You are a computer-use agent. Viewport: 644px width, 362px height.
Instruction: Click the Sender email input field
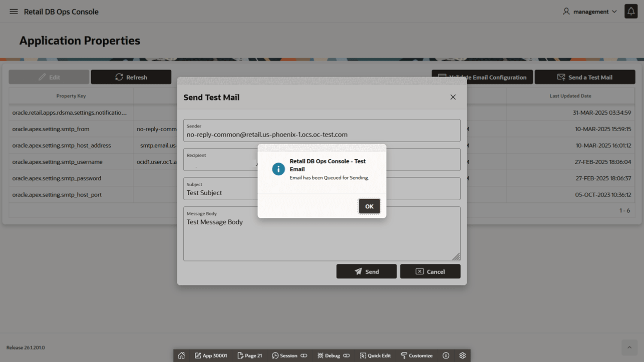322,130
